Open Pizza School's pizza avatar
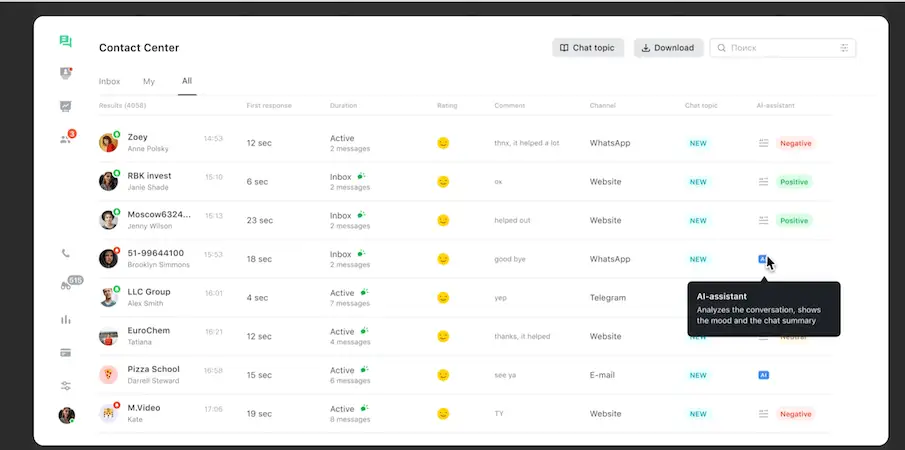This screenshot has height=450, width=905. (x=108, y=374)
